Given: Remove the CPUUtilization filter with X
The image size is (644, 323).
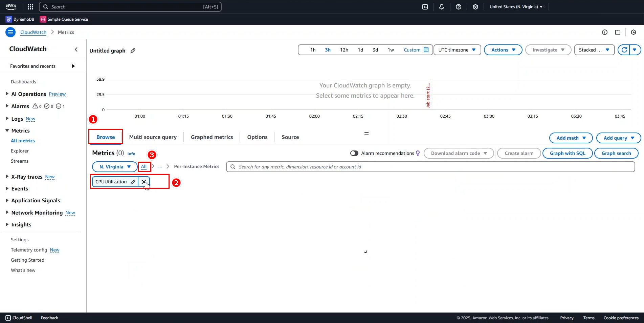Looking at the screenshot, I should click(144, 182).
